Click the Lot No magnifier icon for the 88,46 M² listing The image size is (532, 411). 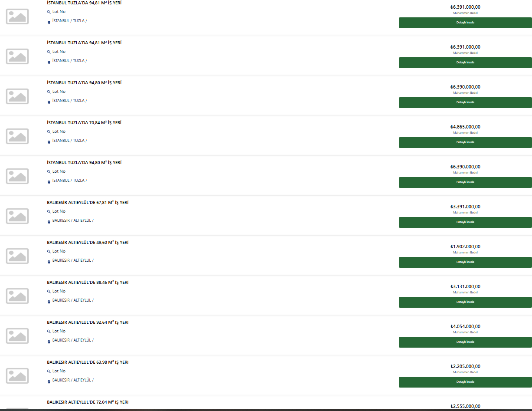(x=49, y=292)
